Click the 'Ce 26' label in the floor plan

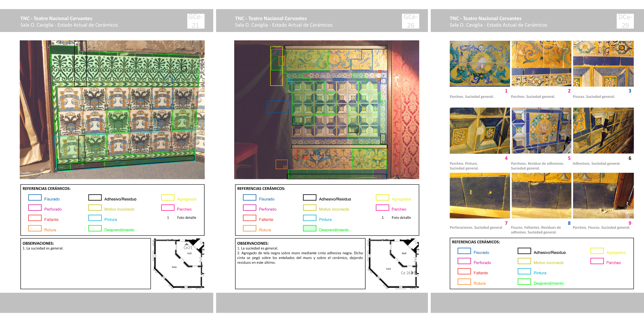[x=406, y=273]
